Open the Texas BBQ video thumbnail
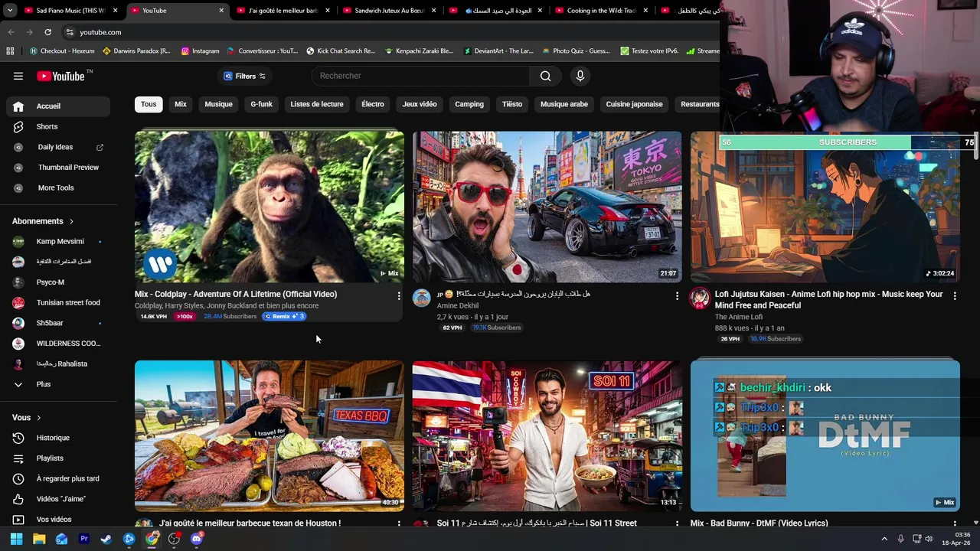 pyautogui.click(x=269, y=435)
